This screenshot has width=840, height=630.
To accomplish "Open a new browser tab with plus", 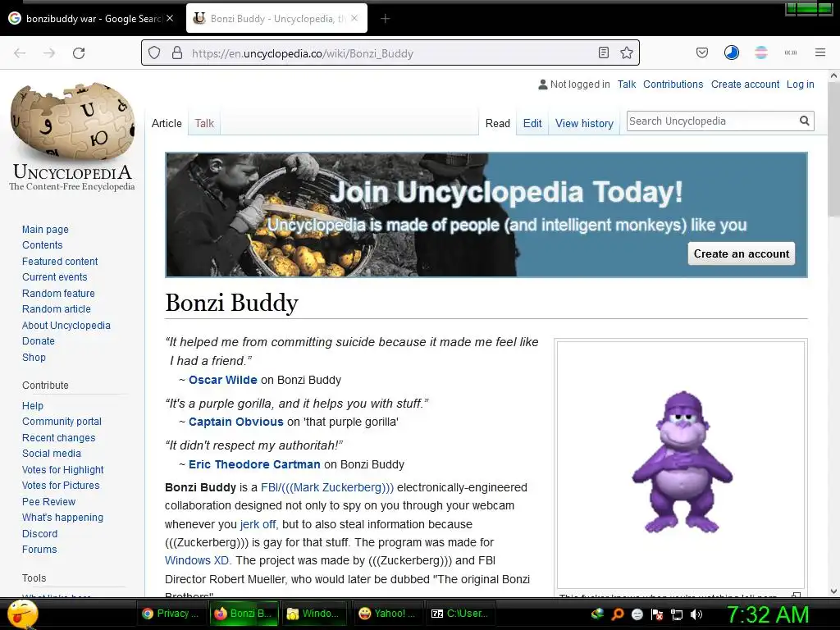I will click(386, 19).
